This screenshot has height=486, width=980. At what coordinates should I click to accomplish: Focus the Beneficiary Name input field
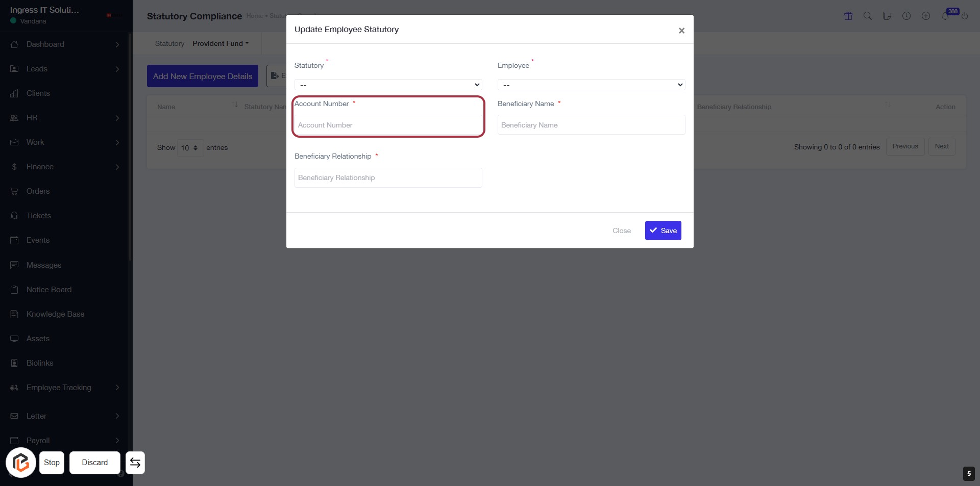pos(591,125)
